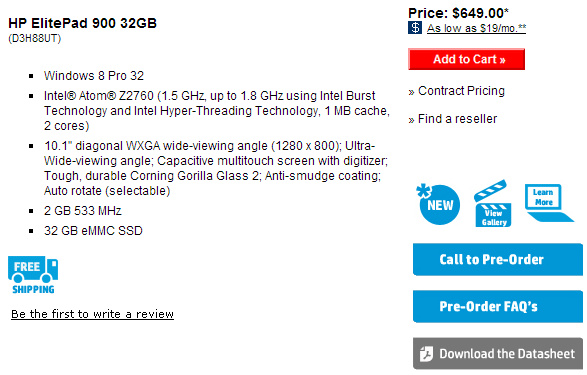
Task: Click the chevron arrows before Contract Pricing
Action: coord(411,92)
